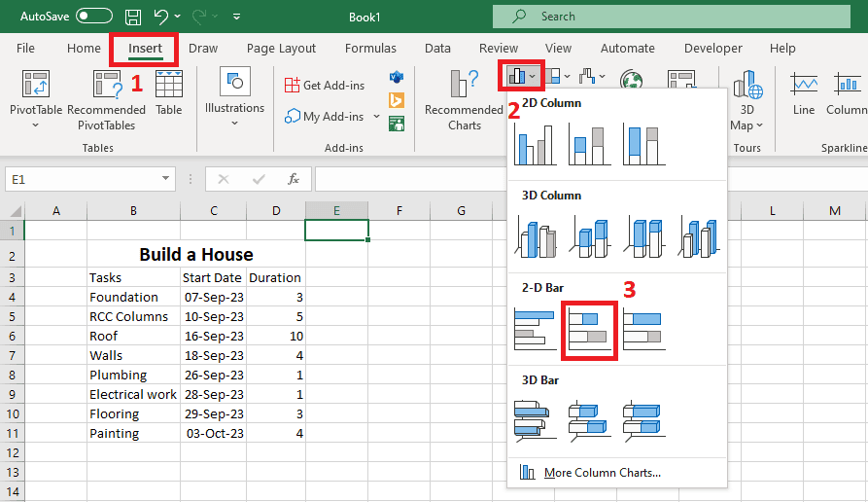Choose the 2D Clustered Column chart icon
The width and height of the screenshot is (868, 502).
pos(534,143)
